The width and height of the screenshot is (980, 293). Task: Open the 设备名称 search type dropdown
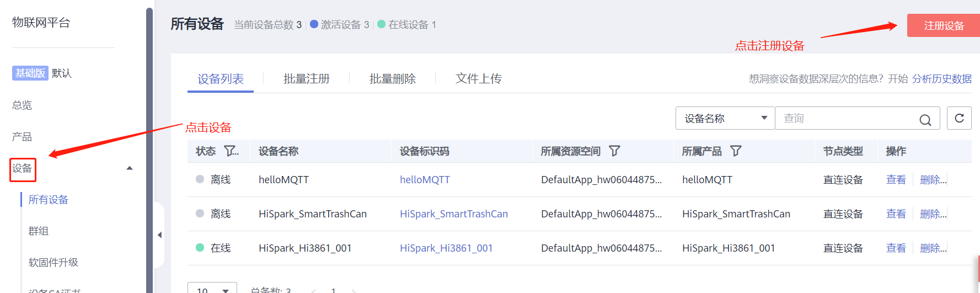725,118
